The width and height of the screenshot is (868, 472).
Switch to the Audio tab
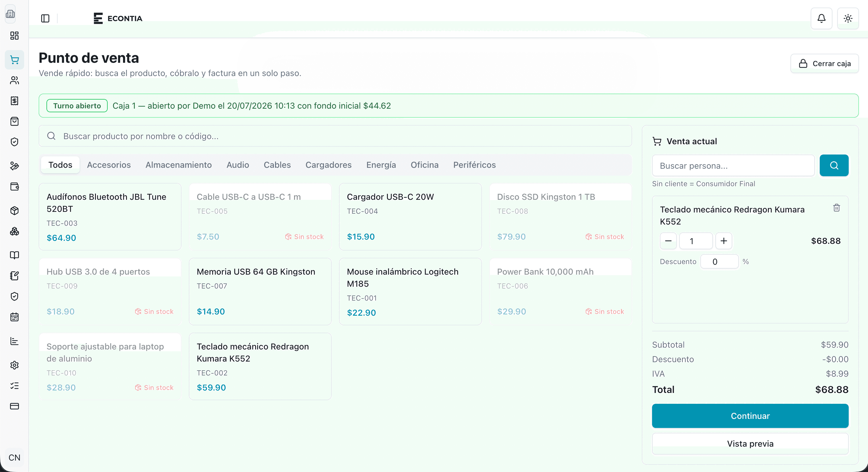238,165
